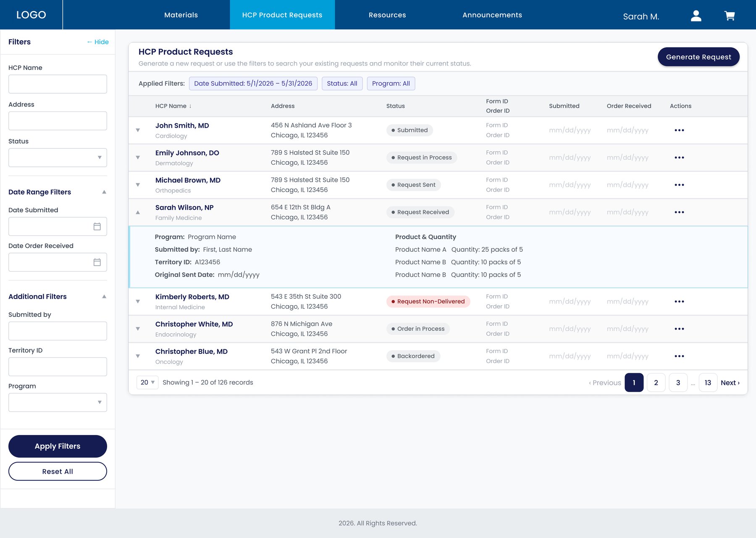Click the Submitted by input field
The width and height of the screenshot is (756, 538).
(x=58, y=331)
